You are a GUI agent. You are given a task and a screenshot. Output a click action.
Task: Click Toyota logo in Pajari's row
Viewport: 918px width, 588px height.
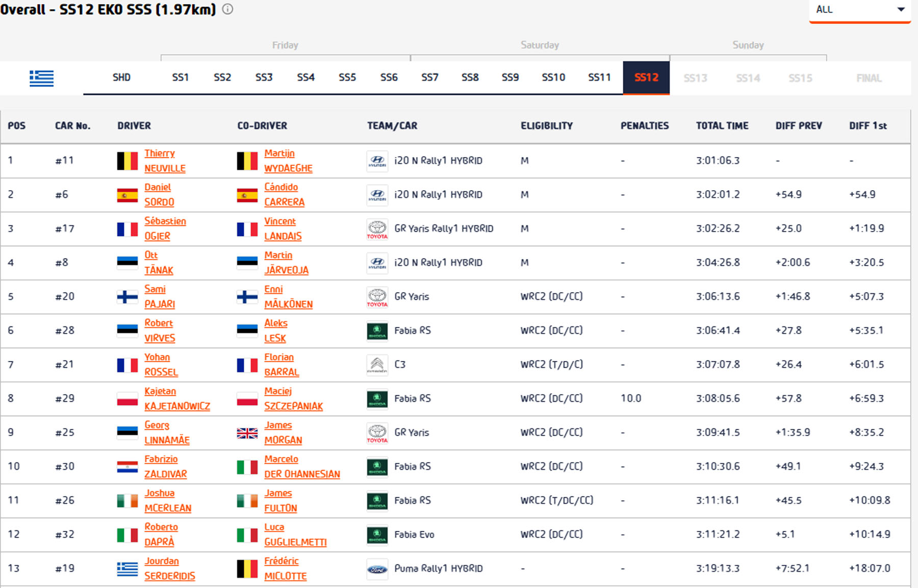click(377, 297)
